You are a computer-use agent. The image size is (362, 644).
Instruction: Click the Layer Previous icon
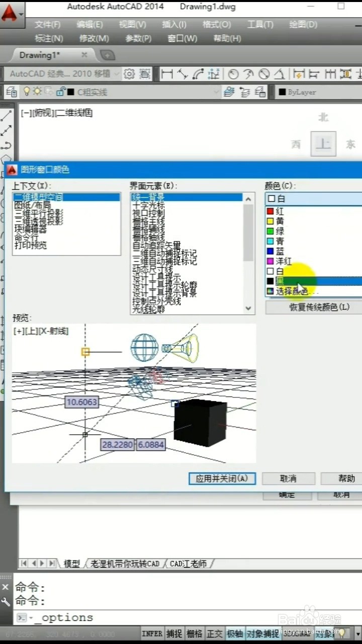tap(245, 92)
